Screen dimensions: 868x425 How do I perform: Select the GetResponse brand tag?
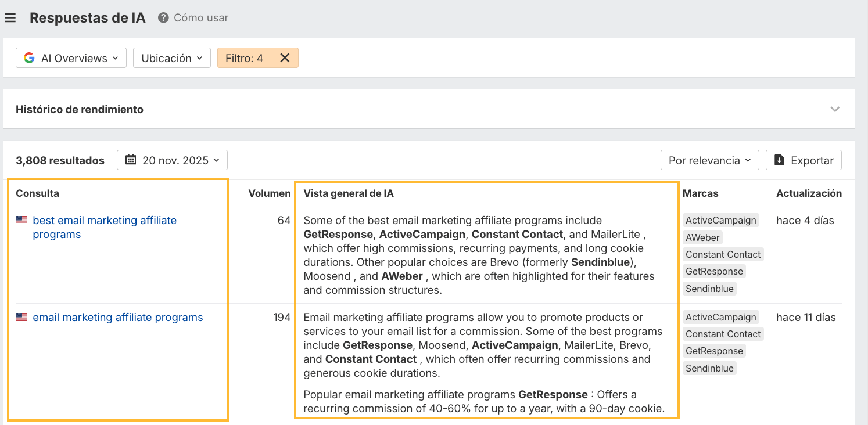(x=714, y=271)
